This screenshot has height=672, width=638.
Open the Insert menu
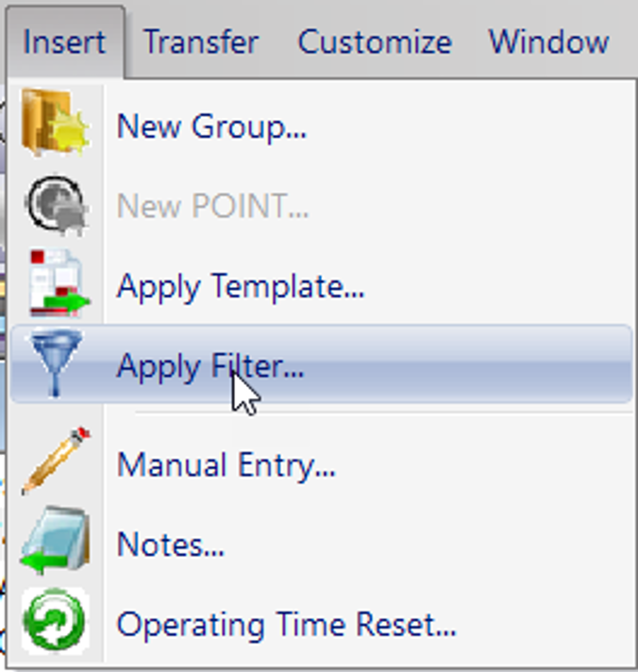(x=65, y=42)
